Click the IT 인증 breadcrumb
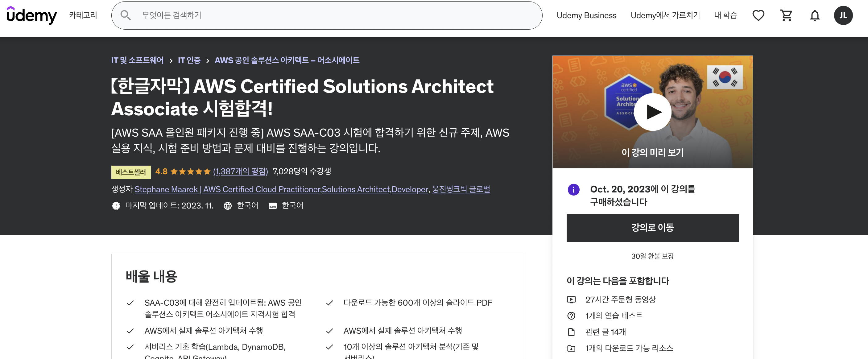This screenshot has width=868, height=359. 189,60
